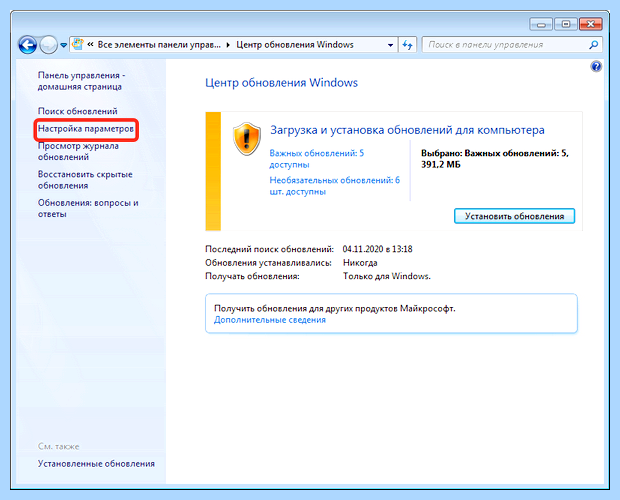The image size is (620, 500).
Task: Close the Windows Update window
Action: [x=591, y=25]
